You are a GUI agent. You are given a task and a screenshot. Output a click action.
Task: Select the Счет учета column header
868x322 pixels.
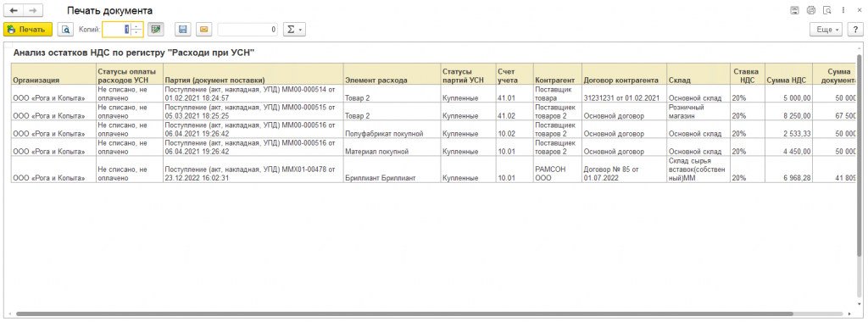coord(515,74)
